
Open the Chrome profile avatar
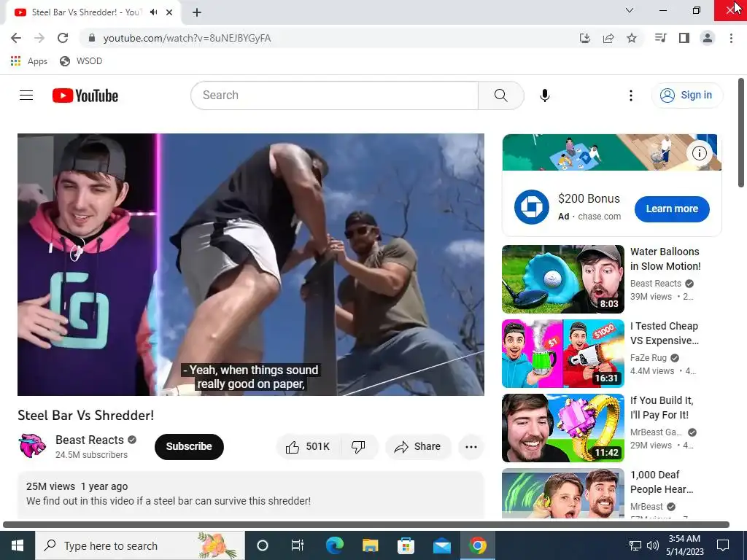pyautogui.click(x=708, y=38)
